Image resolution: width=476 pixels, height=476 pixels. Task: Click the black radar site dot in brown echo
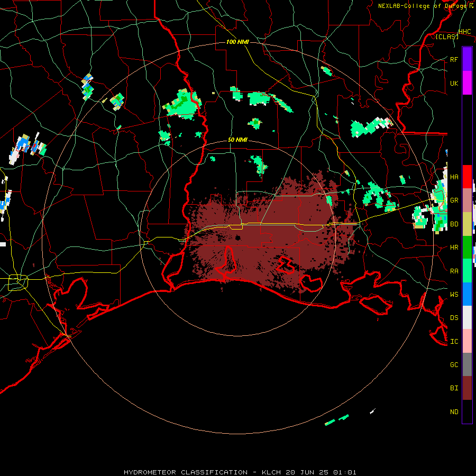(x=237, y=237)
